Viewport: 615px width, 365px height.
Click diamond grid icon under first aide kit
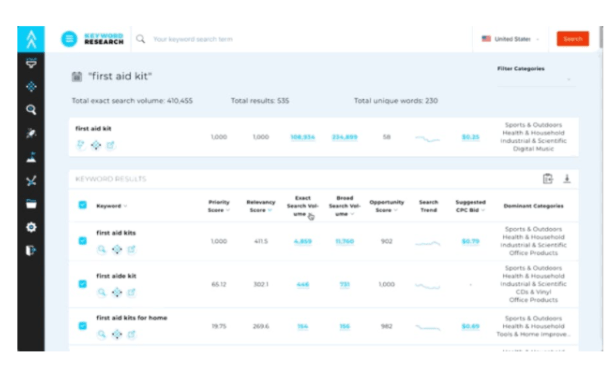point(117,292)
